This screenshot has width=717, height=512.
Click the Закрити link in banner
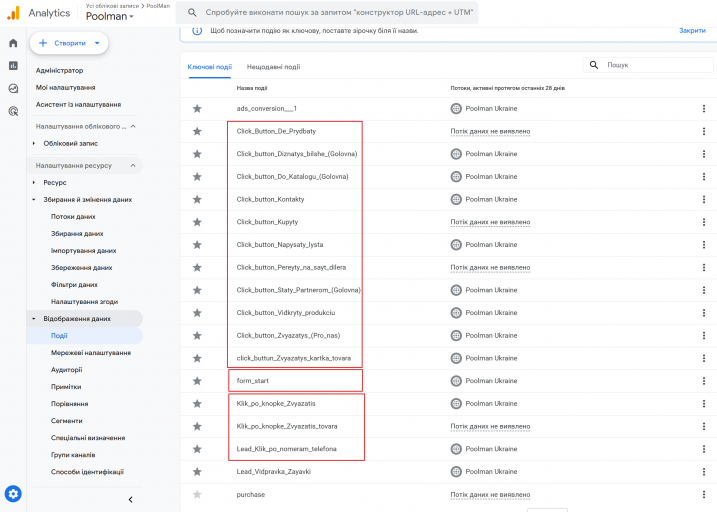[x=692, y=31]
